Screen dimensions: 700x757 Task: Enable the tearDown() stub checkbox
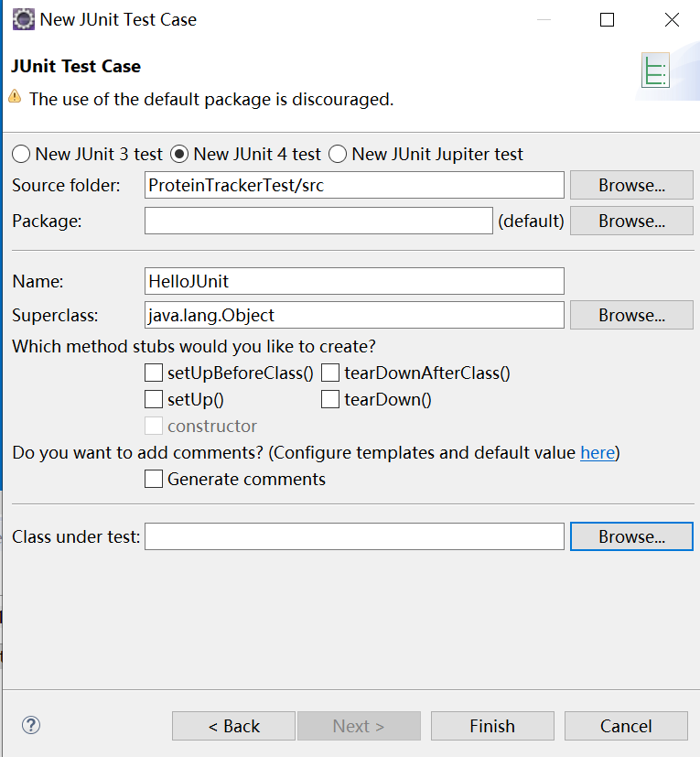pyautogui.click(x=330, y=399)
